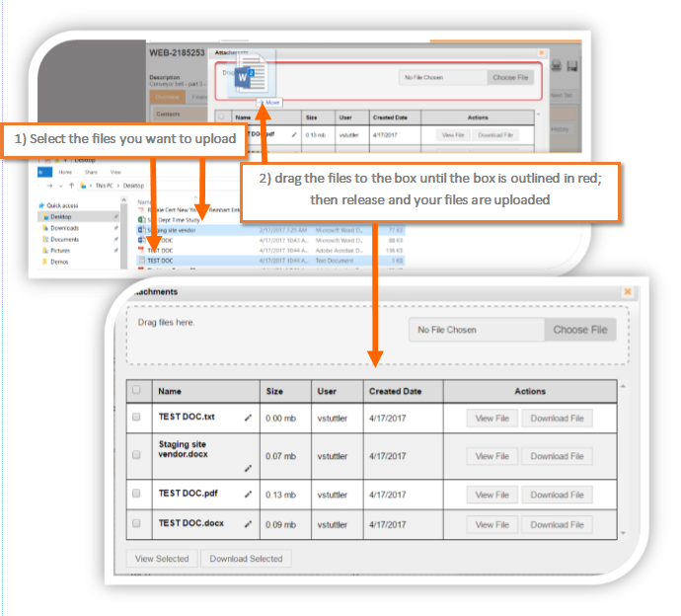Open the Pictures folder in the Explorer sidebar
The height and width of the screenshot is (616, 681).
[61, 250]
